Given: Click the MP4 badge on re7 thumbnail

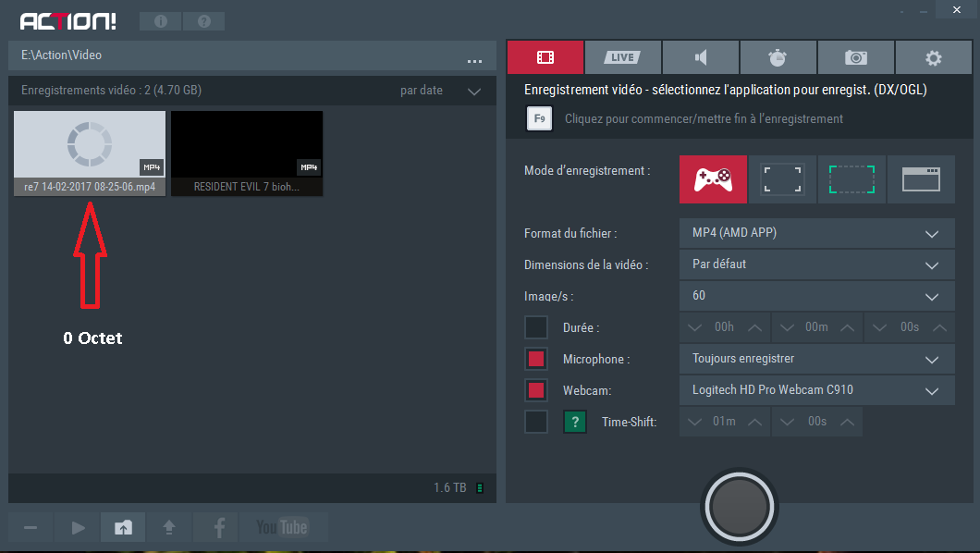Looking at the screenshot, I should (x=152, y=167).
